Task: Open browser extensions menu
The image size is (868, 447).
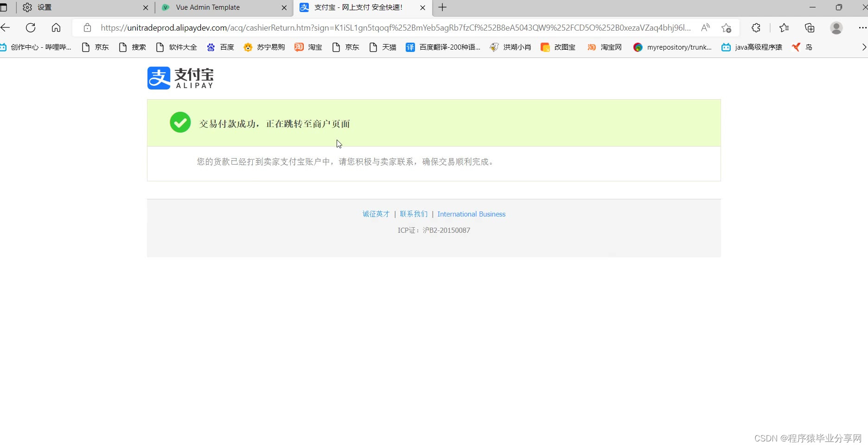Action: click(x=756, y=28)
